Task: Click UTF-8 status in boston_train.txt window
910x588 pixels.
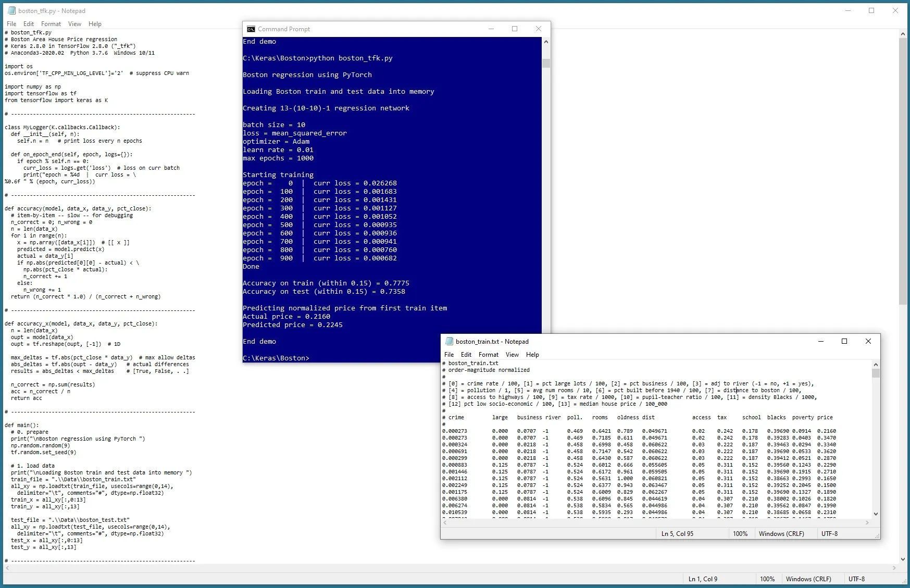Action: [830, 534]
